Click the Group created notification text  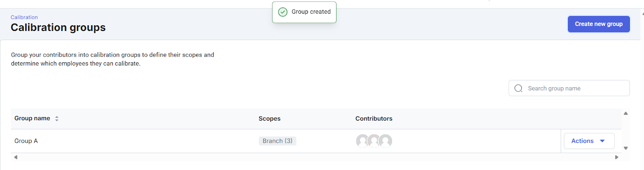coord(311,12)
